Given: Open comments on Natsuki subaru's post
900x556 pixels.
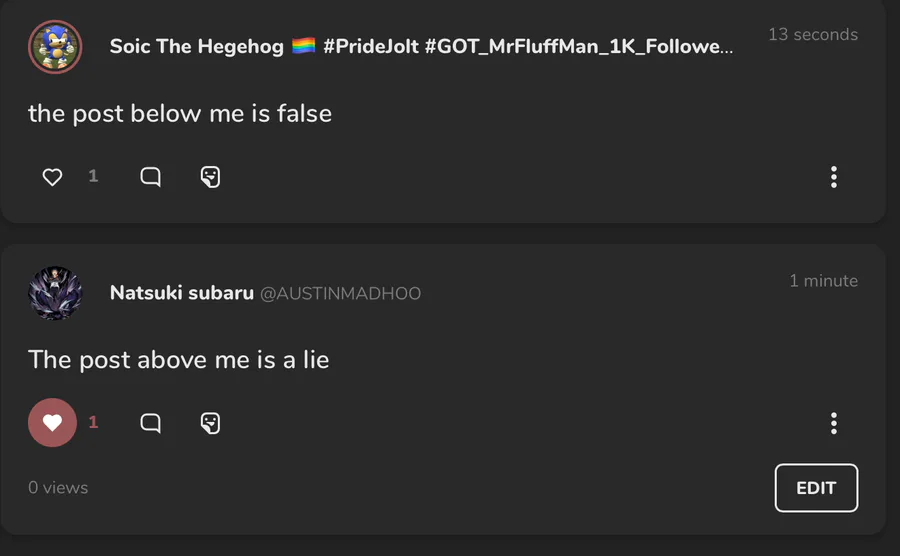Looking at the screenshot, I should (150, 423).
